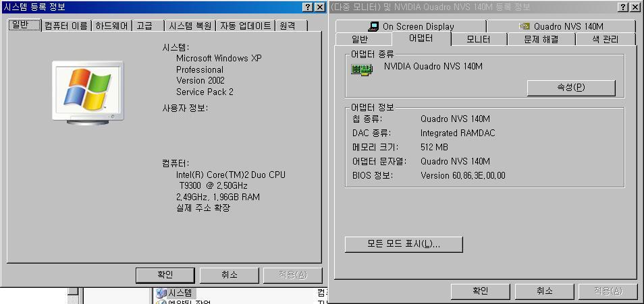Click the Version 2002 text

200,80
